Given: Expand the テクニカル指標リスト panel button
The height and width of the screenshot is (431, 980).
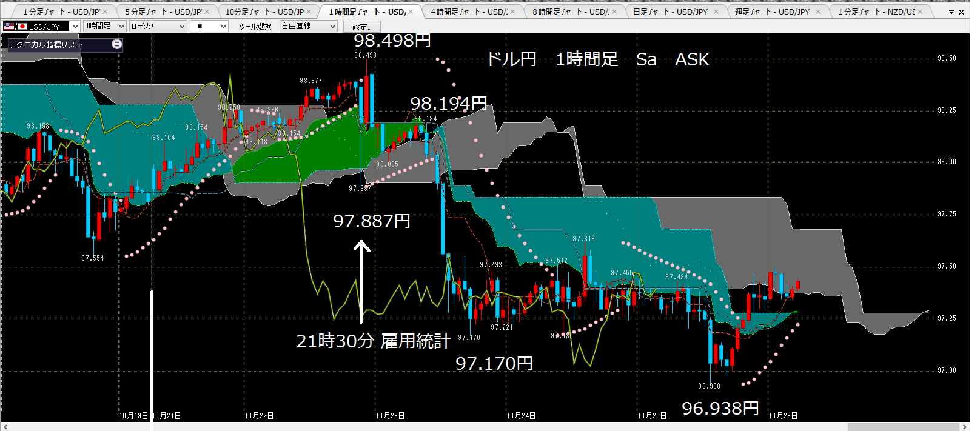Looking at the screenshot, I should 117,44.
